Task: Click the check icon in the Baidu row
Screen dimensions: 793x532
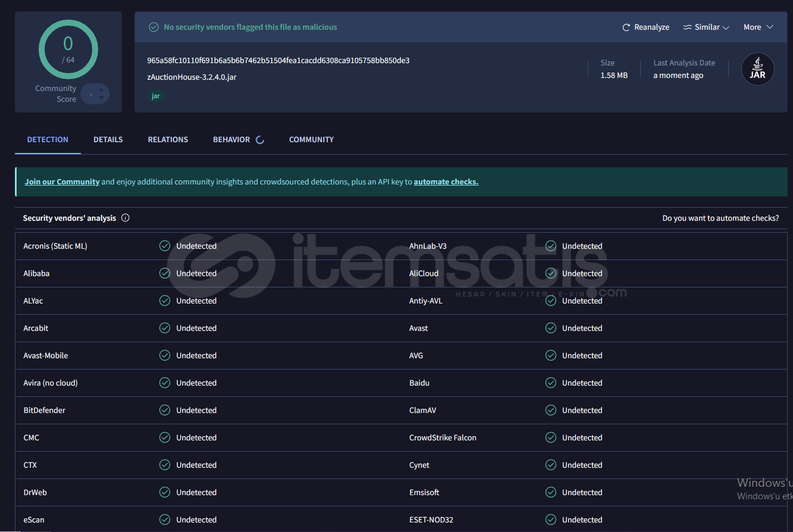Action: point(551,383)
